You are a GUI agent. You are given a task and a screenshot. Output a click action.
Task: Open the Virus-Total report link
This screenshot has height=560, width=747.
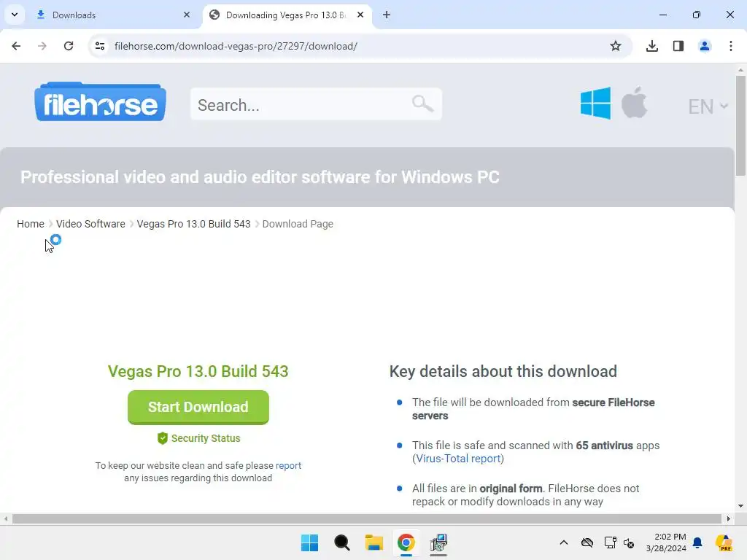click(x=458, y=459)
